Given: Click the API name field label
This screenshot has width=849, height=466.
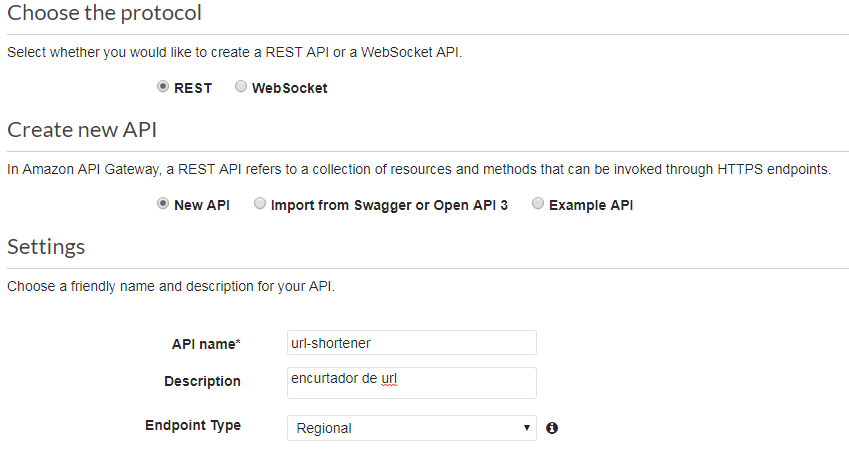Looking at the screenshot, I should click(x=206, y=344).
